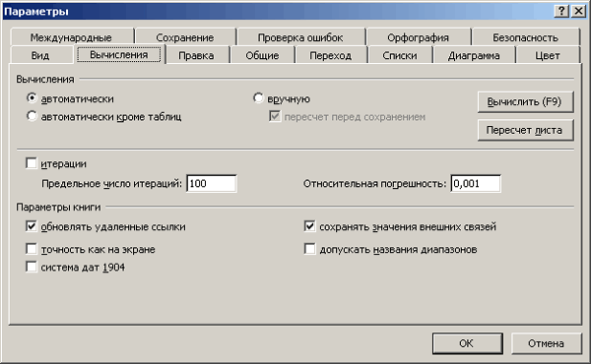Enable the 'итерации' checkbox
Screen dimensions: 591x364
coord(32,163)
